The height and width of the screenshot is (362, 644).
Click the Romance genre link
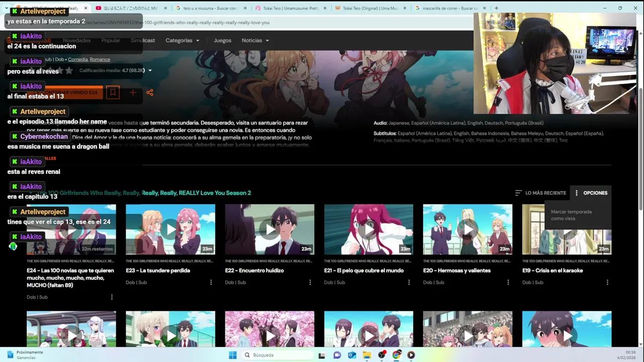(100, 59)
